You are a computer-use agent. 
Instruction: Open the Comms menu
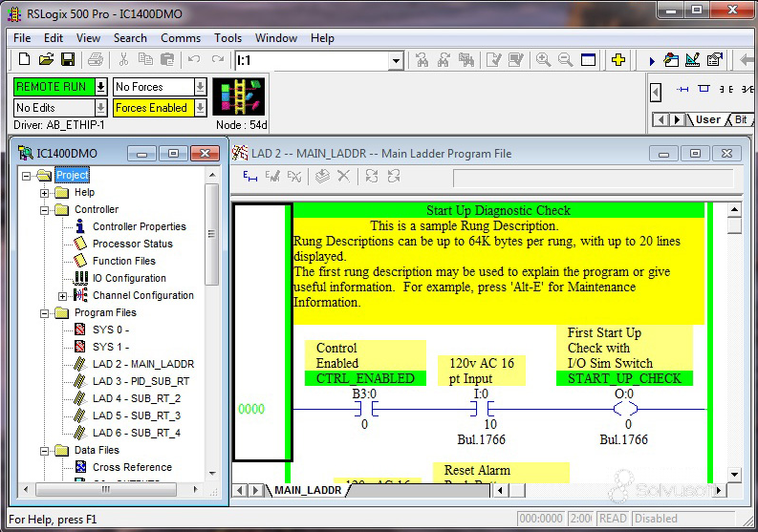pos(181,38)
